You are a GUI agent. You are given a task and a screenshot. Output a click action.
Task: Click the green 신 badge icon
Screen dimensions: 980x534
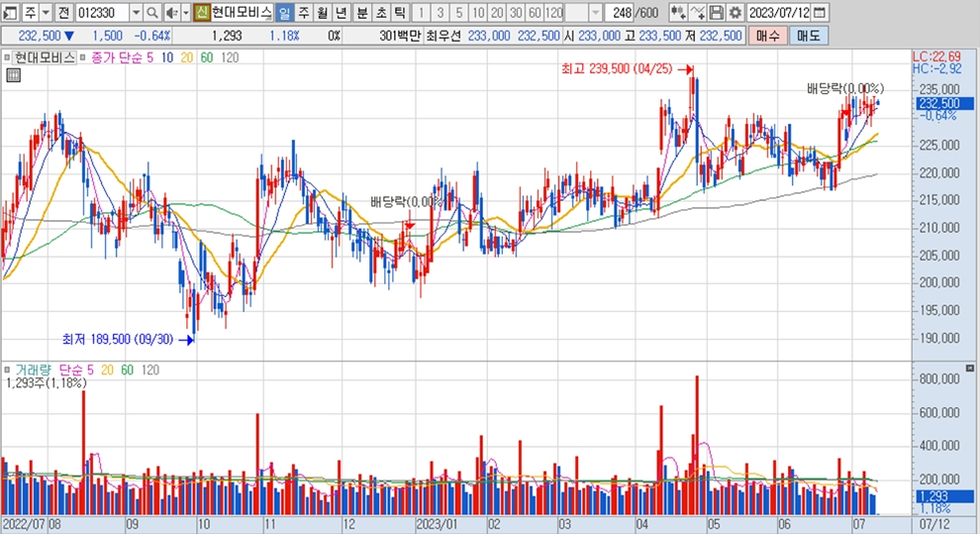coord(201,12)
